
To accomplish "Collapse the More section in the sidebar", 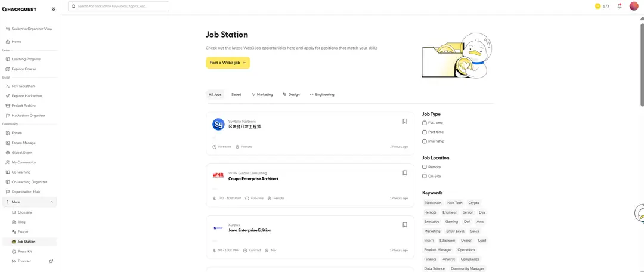I will [x=51, y=202].
